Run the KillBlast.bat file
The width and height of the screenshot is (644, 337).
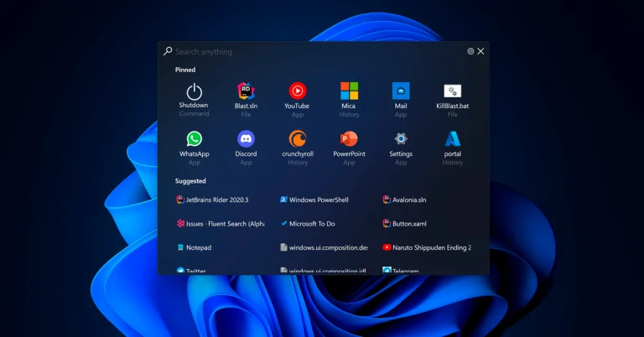452,91
